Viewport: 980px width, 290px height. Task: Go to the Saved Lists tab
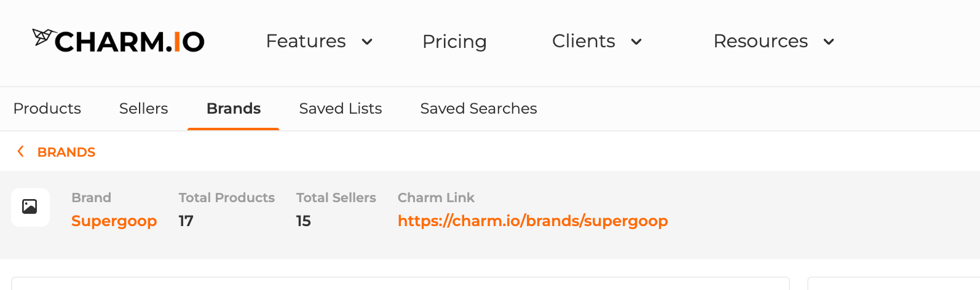click(x=341, y=109)
